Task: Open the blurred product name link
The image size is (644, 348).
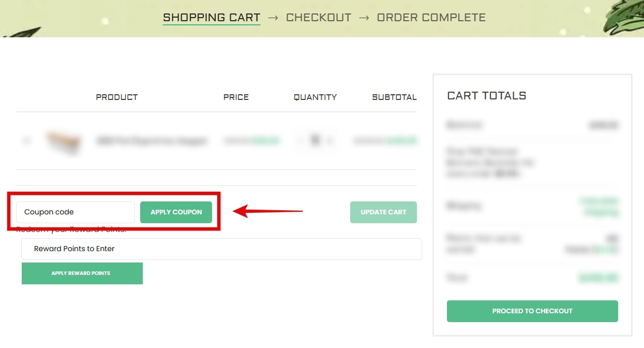Action: pyautogui.click(x=151, y=141)
